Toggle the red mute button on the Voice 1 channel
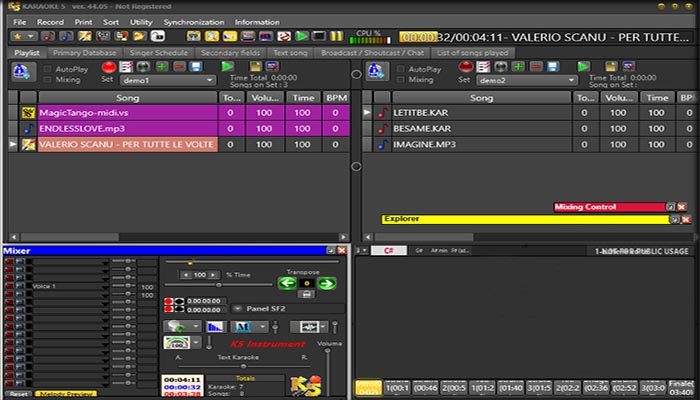The height and width of the screenshot is (400, 700). click(9, 286)
